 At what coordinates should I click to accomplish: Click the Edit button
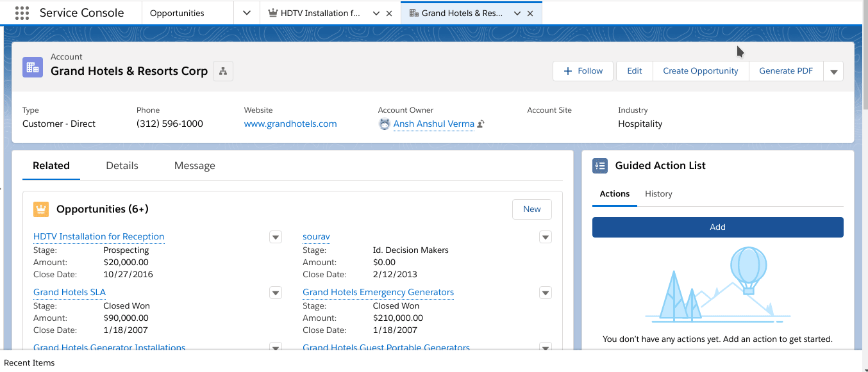point(635,71)
